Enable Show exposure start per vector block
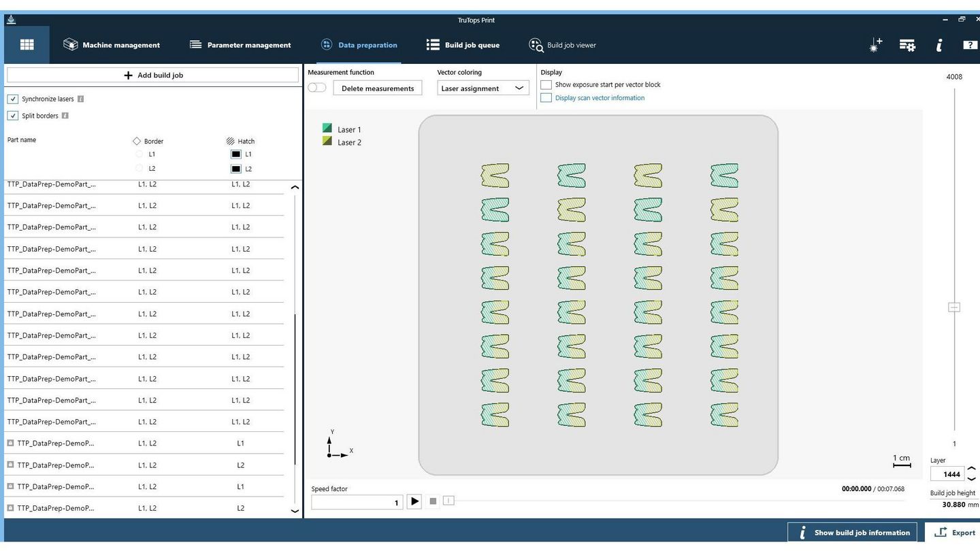 (546, 85)
